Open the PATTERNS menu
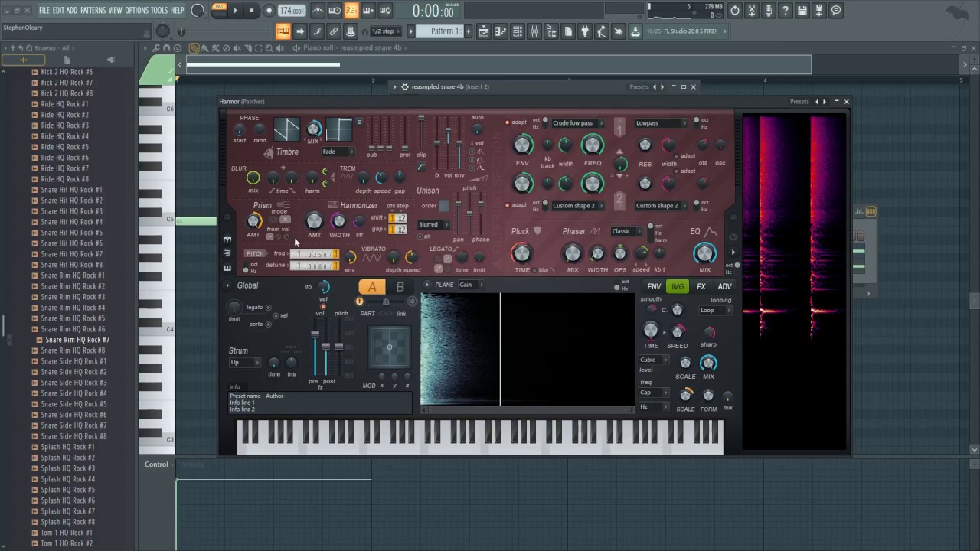Image resolution: width=980 pixels, height=551 pixels. click(93, 11)
